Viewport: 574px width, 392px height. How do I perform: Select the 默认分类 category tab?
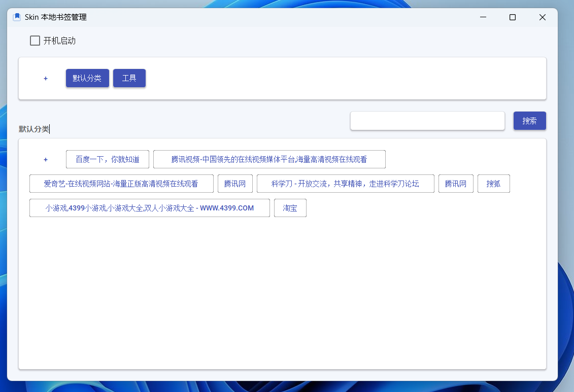point(87,78)
